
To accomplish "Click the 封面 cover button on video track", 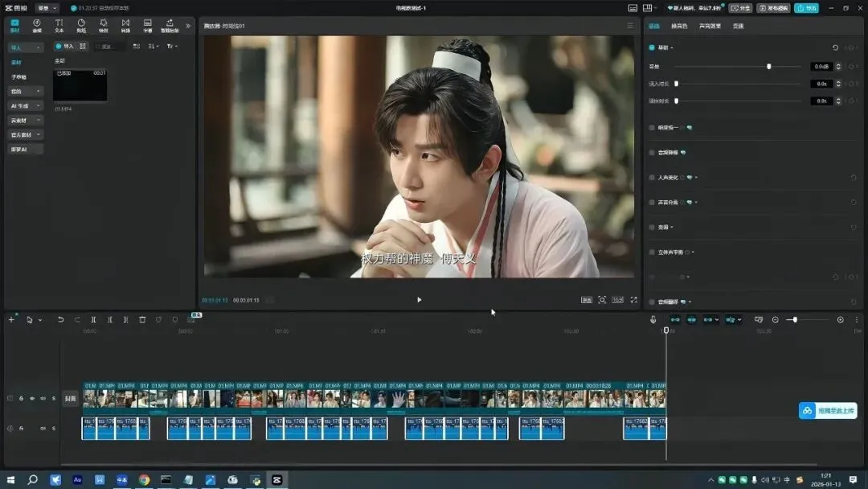I will click(x=70, y=398).
